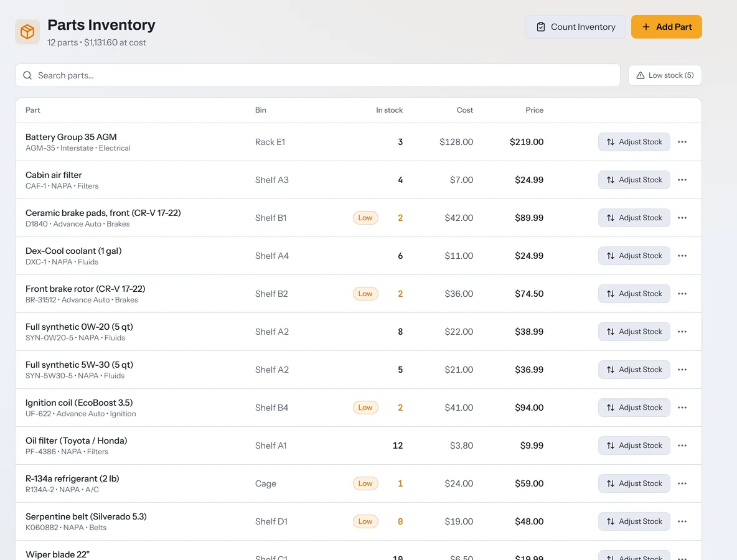Click the Bin column header
The height and width of the screenshot is (560, 737).
260,110
